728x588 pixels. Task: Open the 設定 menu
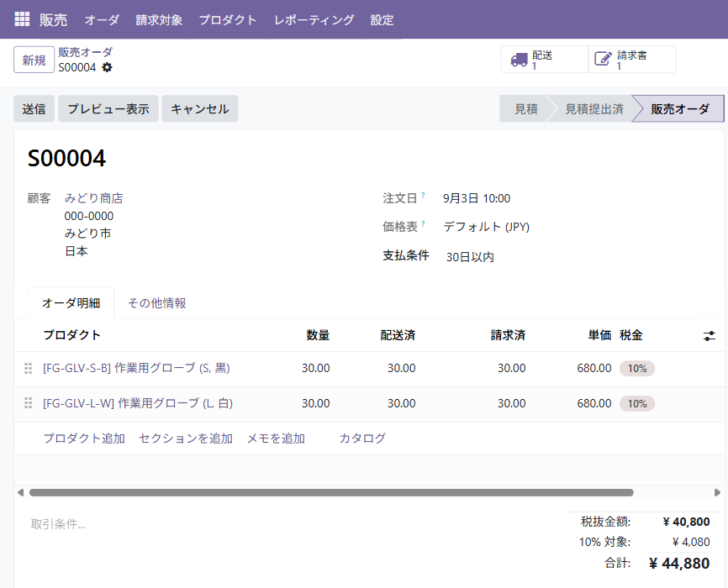[382, 20]
